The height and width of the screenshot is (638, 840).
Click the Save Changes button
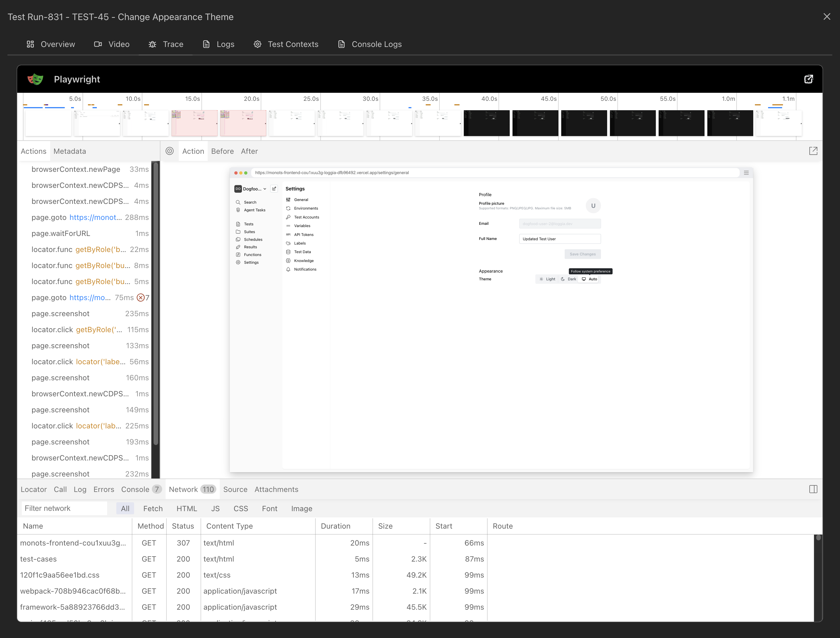(582, 254)
